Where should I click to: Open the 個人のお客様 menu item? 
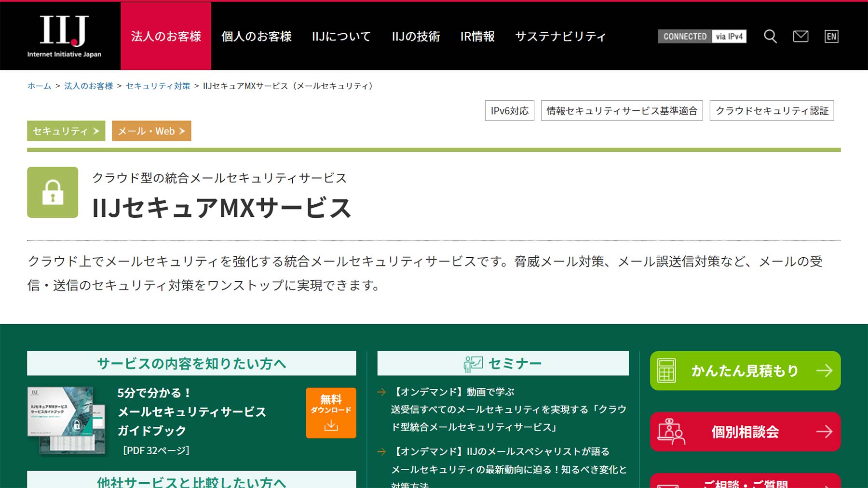(x=257, y=36)
